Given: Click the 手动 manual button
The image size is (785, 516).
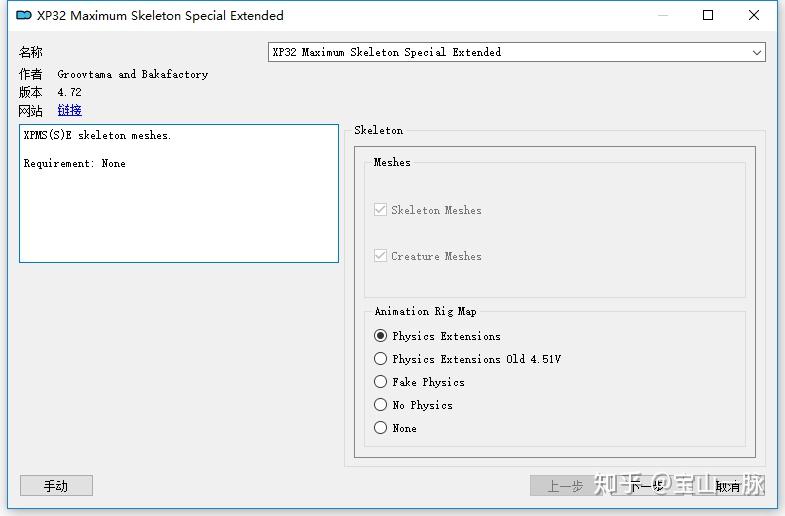Looking at the screenshot, I should (x=56, y=485).
